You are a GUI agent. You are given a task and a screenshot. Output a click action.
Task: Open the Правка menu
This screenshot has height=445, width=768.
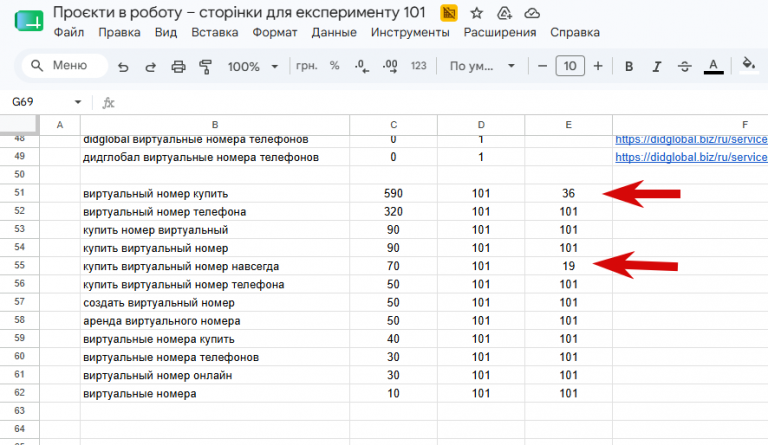point(119,32)
